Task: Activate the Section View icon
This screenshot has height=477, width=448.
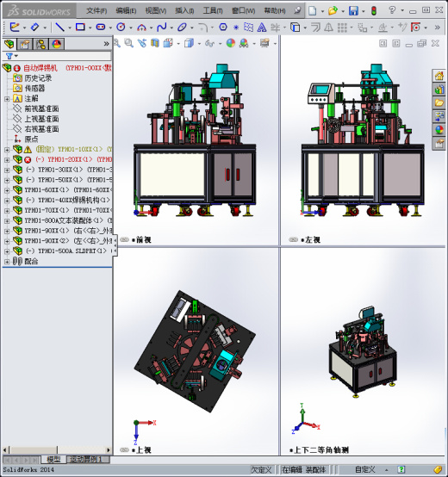Action: [155, 43]
